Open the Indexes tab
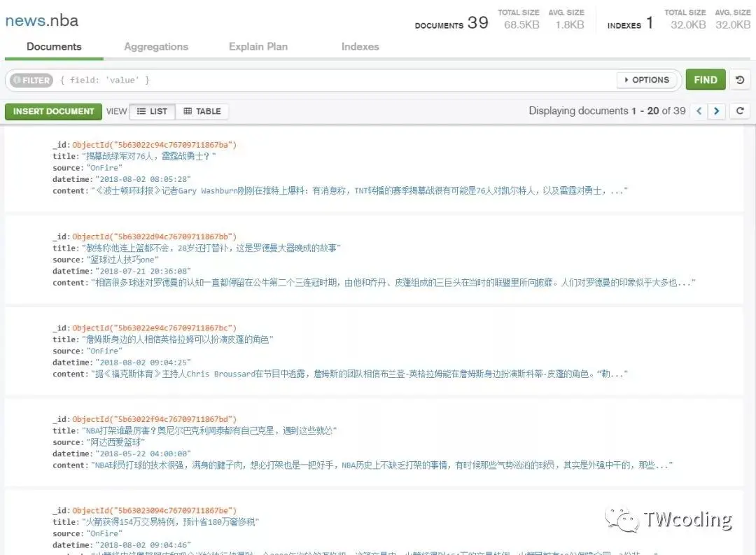This screenshot has height=555, width=756. [x=360, y=47]
